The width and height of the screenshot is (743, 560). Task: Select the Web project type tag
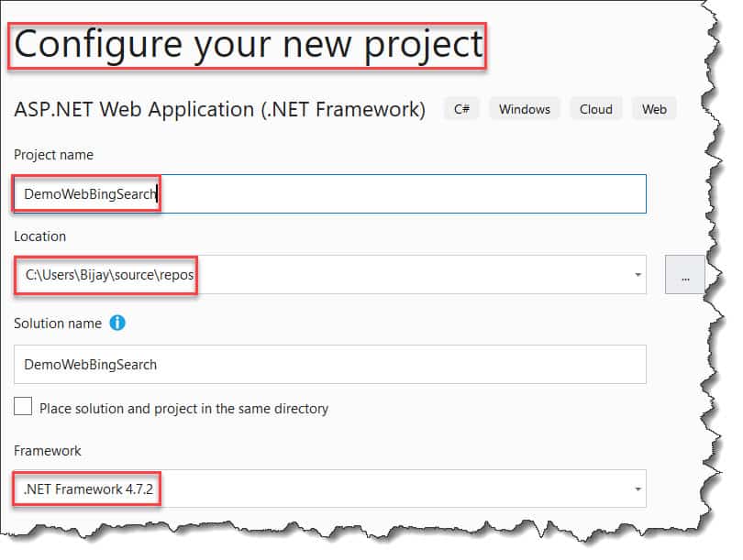pyautogui.click(x=654, y=108)
